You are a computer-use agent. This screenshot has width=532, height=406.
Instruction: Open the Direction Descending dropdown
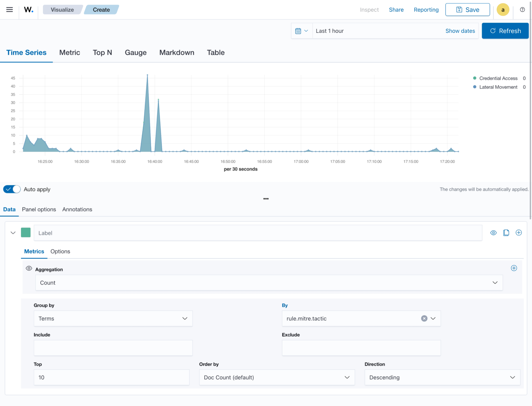pyautogui.click(x=442, y=377)
